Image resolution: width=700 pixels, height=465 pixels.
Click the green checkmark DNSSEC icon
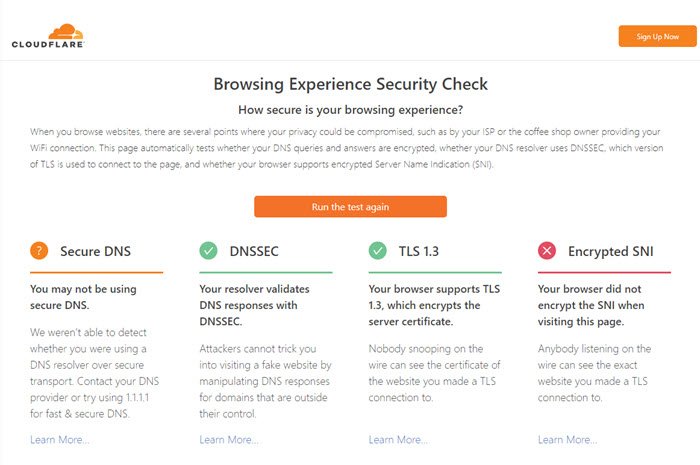coord(208,251)
